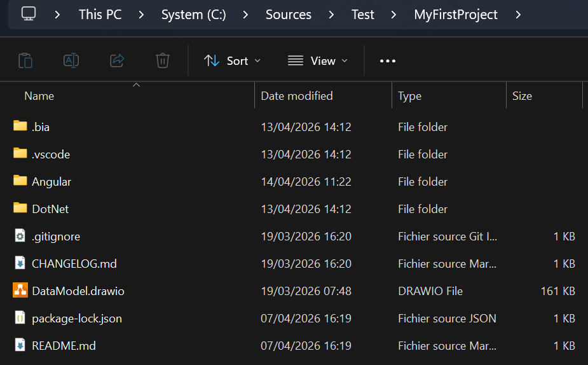Select the .bia folder name
The image size is (588, 365).
(x=41, y=127)
